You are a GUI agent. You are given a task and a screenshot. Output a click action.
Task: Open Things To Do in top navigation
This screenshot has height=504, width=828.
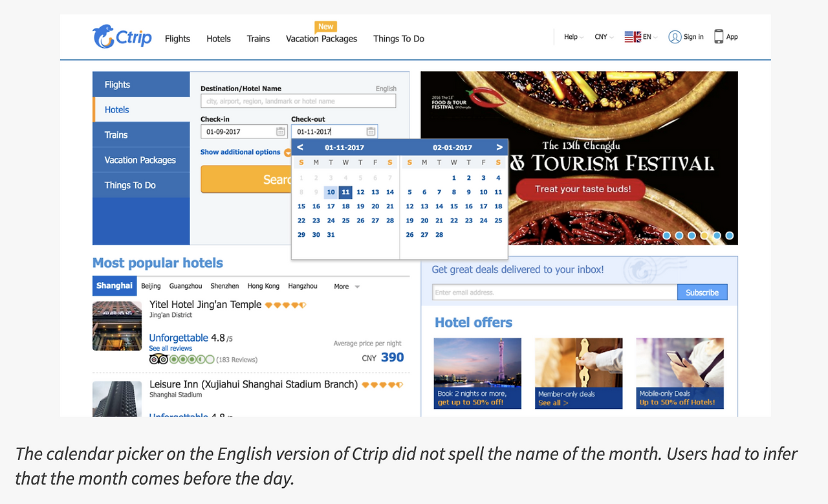tap(398, 39)
